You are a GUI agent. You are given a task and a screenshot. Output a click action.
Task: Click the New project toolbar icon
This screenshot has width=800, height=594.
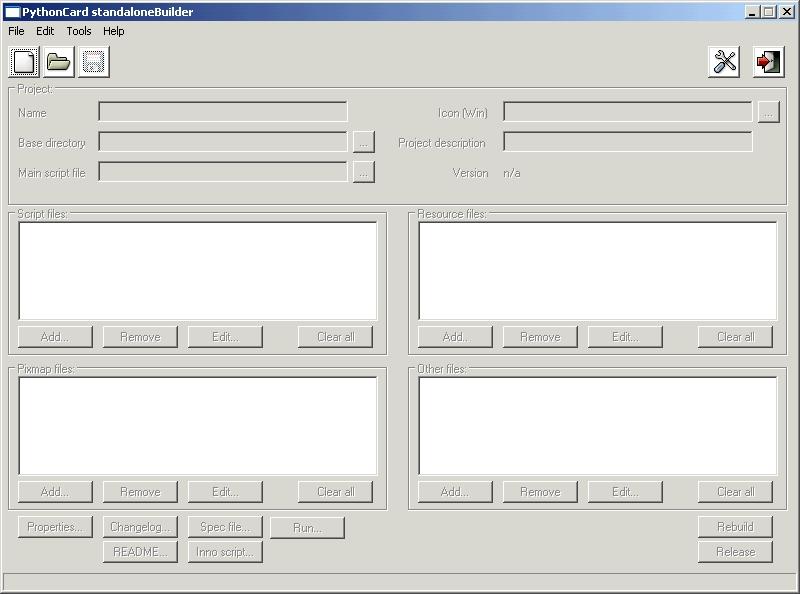click(x=24, y=62)
